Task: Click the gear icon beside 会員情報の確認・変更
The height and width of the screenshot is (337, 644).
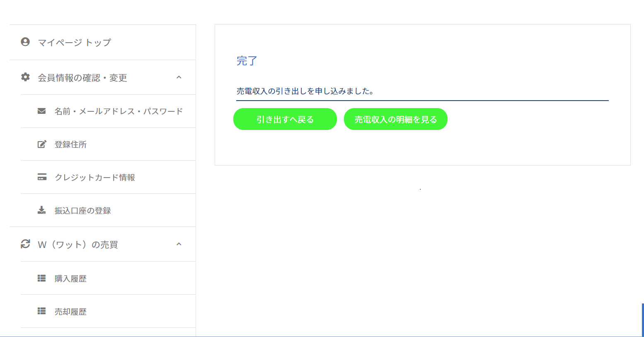Action: (25, 77)
